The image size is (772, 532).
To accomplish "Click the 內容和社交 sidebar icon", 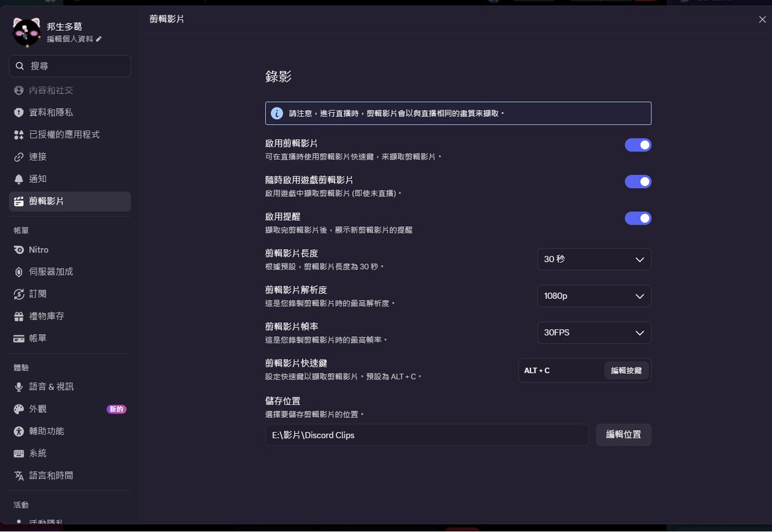I will tap(19, 91).
